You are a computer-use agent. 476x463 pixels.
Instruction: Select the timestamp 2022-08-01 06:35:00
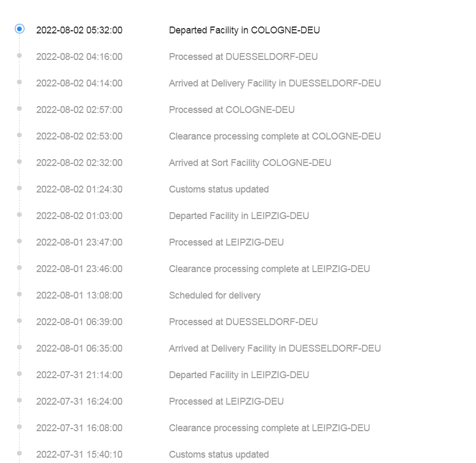coord(79,348)
